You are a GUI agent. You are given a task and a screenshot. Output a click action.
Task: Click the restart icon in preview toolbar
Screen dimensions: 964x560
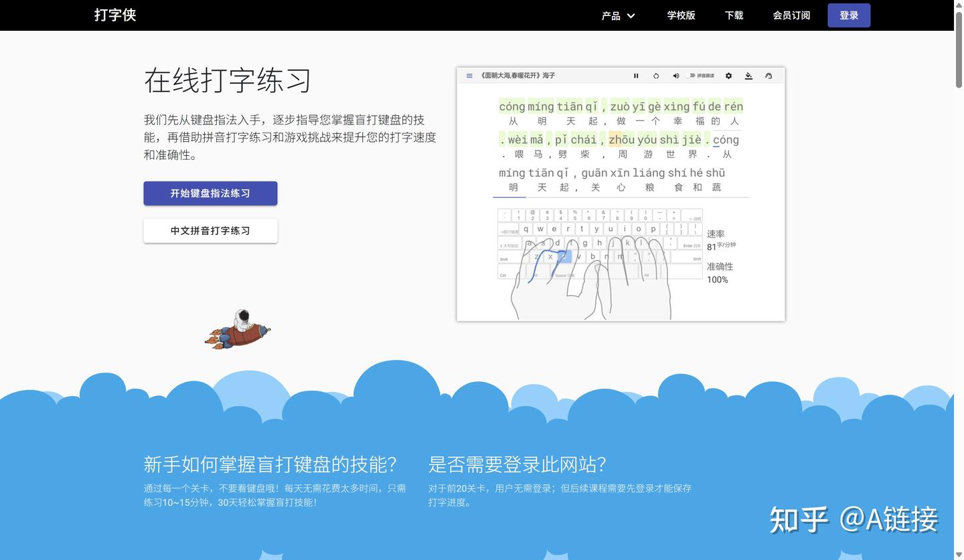pos(656,76)
